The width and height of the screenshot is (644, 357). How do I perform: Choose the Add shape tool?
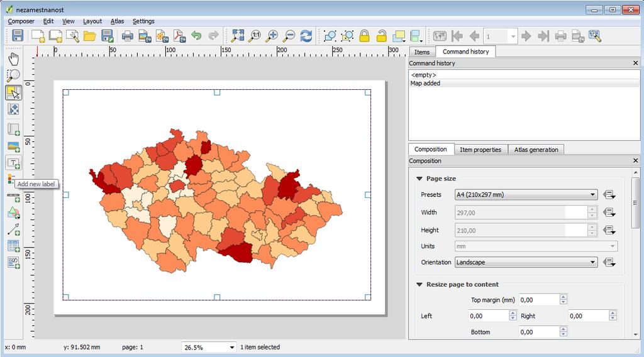(14, 212)
